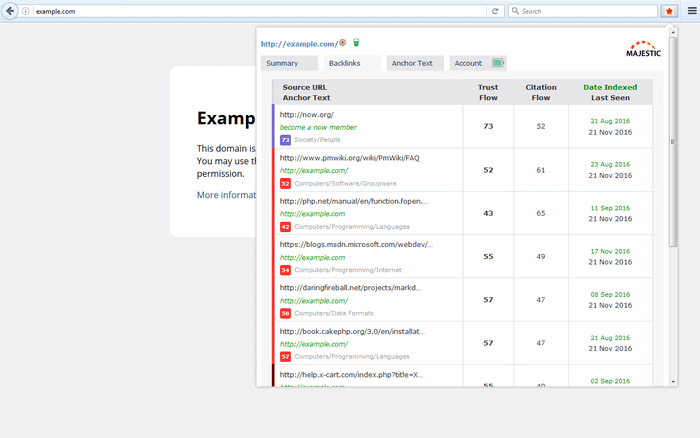Open the help.x-cart.com source link
This screenshot has width=700, height=438.
click(x=351, y=375)
